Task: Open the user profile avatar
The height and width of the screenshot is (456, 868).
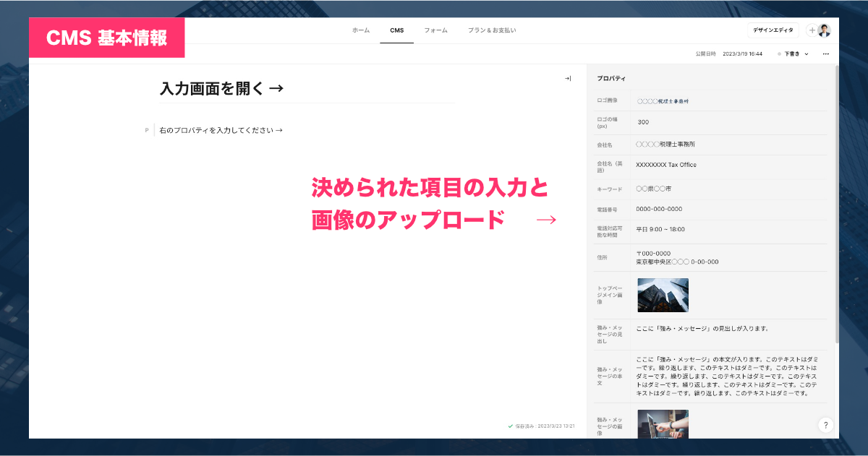Action: click(825, 30)
